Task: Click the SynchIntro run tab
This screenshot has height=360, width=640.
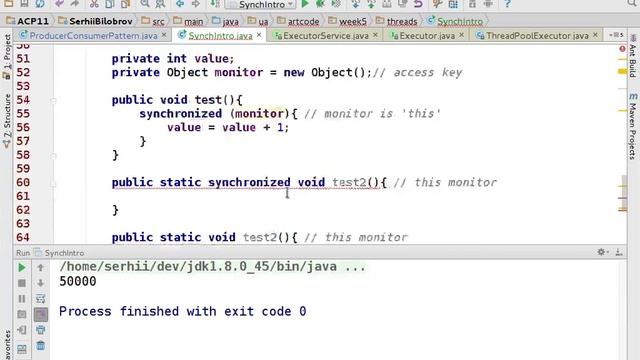Action: pyautogui.click(x=60, y=253)
